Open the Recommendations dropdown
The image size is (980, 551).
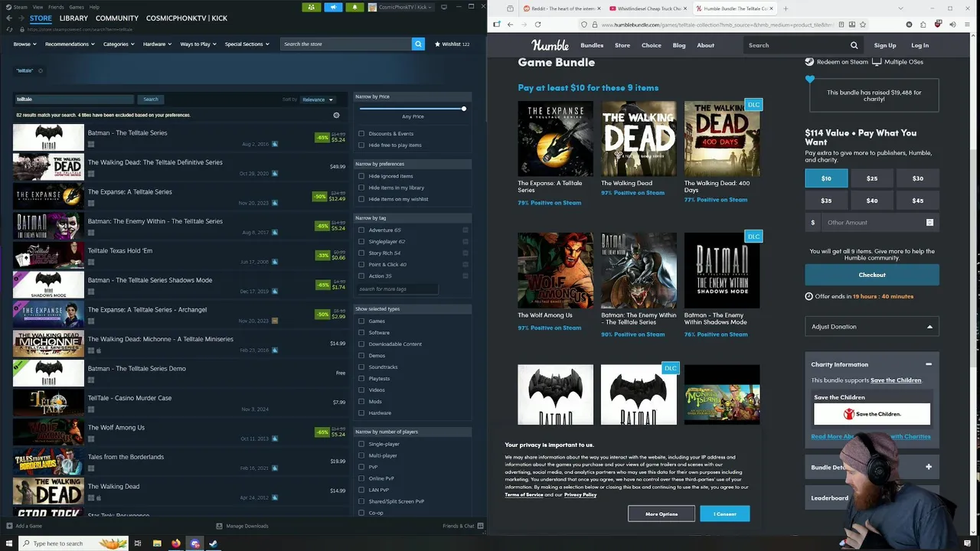click(70, 44)
